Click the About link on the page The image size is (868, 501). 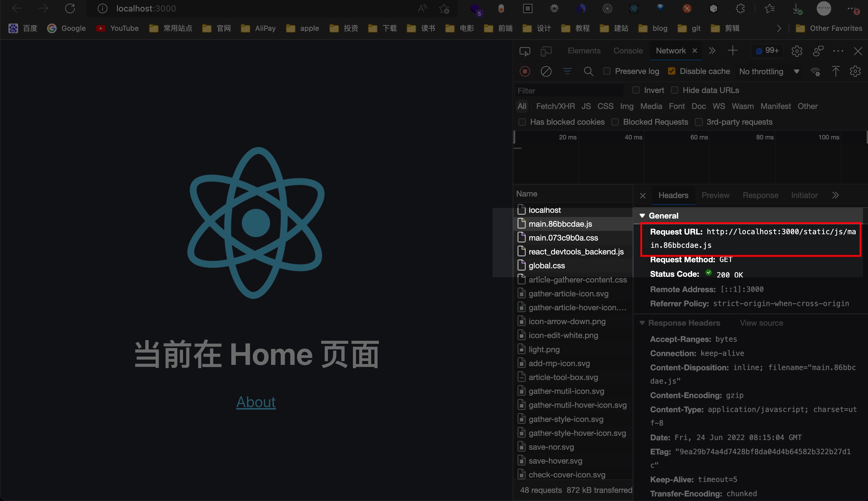256,401
